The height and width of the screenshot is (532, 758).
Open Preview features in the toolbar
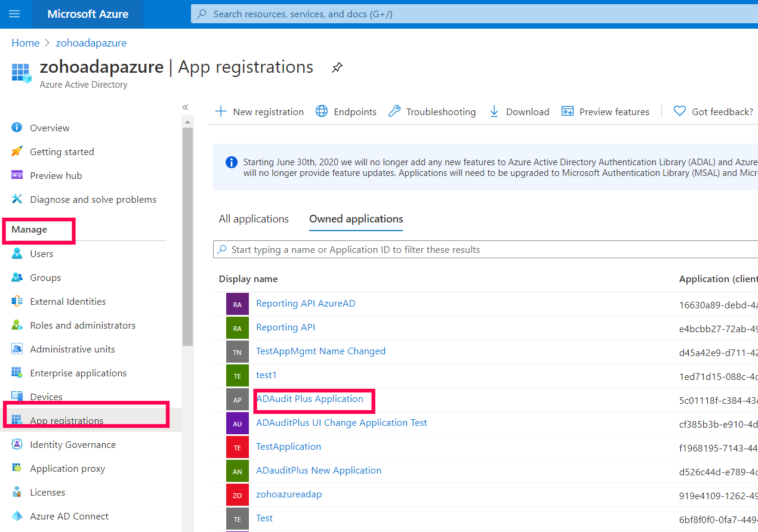point(606,112)
